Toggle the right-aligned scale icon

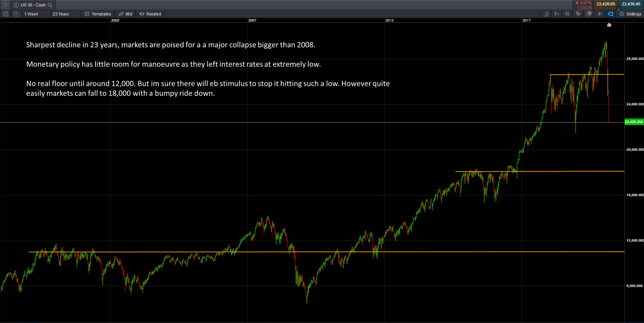point(546,14)
